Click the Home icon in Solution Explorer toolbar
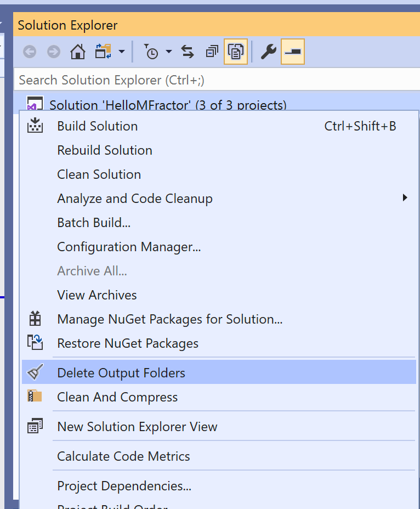Image resolution: width=420 pixels, height=509 pixels. (78, 52)
